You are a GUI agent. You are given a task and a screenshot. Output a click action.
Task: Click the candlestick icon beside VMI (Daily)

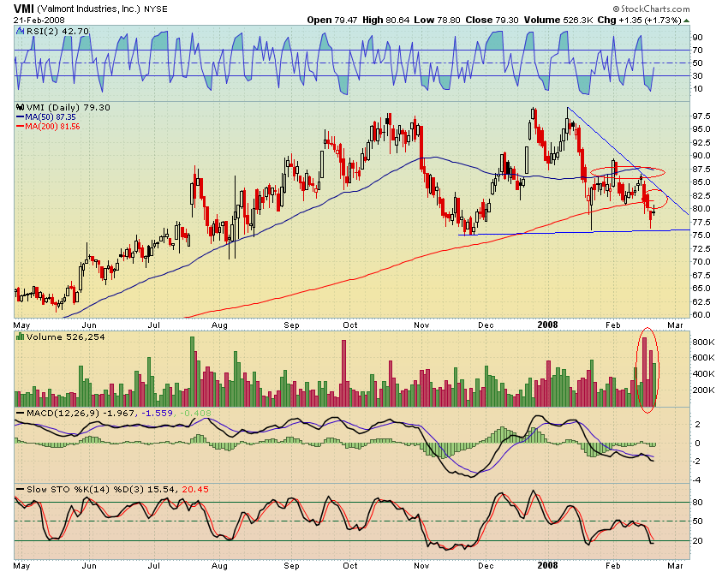(x=21, y=107)
